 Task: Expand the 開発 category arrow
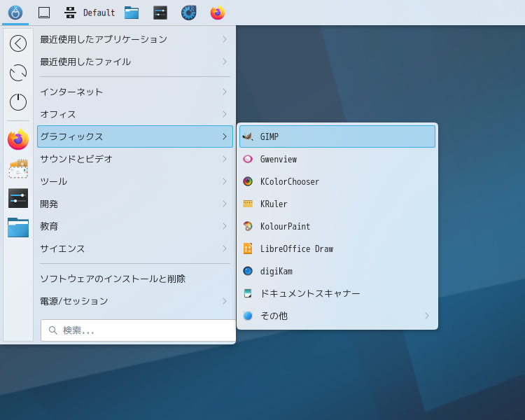coord(225,204)
